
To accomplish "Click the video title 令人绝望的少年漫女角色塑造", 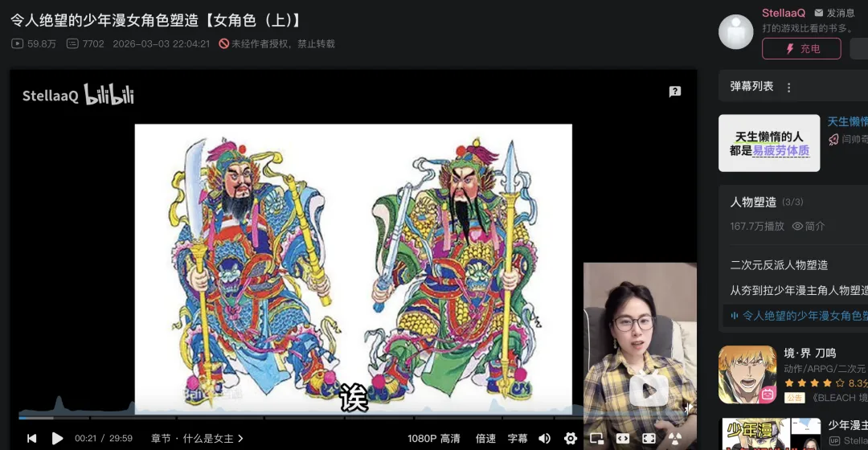I will click(x=156, y=20).
